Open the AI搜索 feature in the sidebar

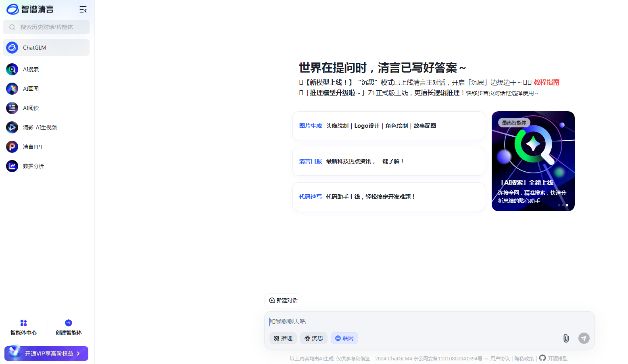[30, 69]
